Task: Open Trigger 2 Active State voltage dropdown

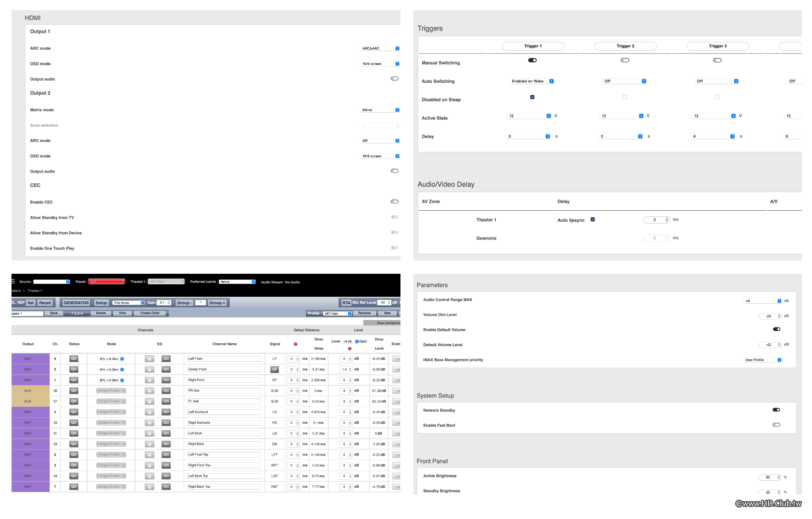Action: [x=622, y=116]
